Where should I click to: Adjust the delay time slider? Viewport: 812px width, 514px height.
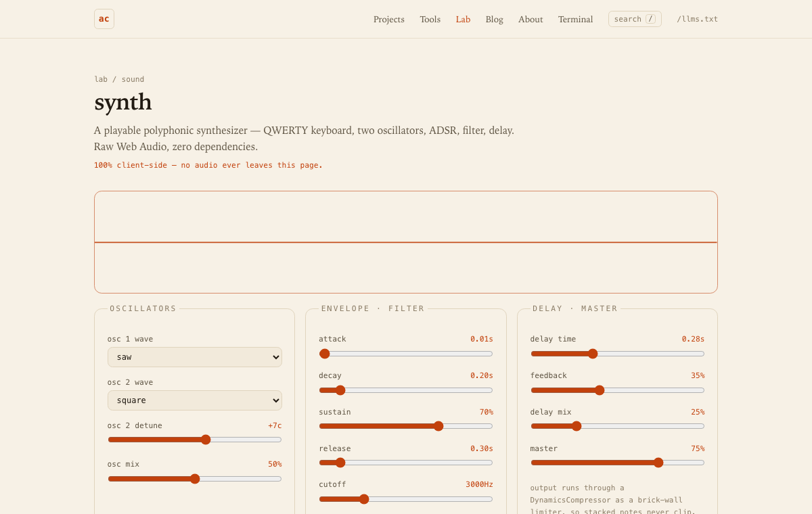(x=618, y=354)
